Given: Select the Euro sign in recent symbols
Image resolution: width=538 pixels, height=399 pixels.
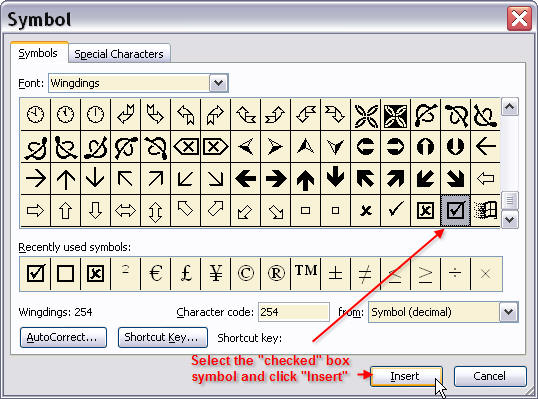Looking at the screenshot, I should (155, 274).
